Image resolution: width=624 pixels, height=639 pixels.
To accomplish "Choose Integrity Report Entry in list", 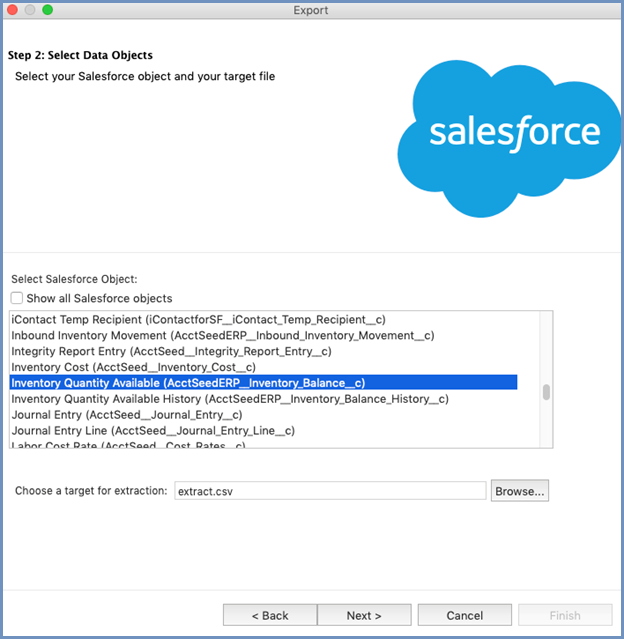I will point(264,351).
